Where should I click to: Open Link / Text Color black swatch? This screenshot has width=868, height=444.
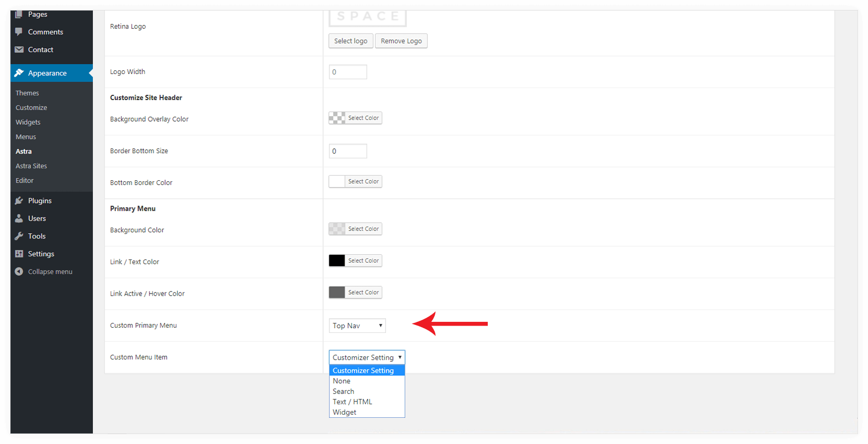click(x=337, y=261)
